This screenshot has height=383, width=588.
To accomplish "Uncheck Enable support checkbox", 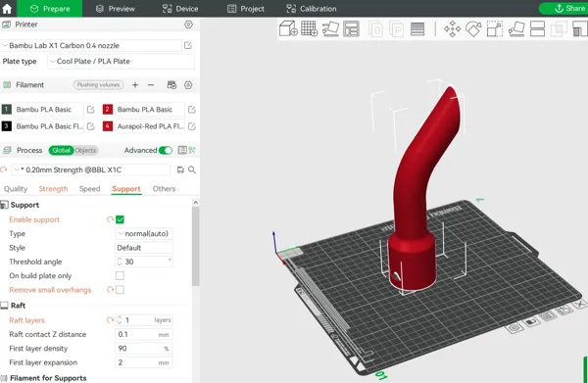I will [x=120, y=219].
